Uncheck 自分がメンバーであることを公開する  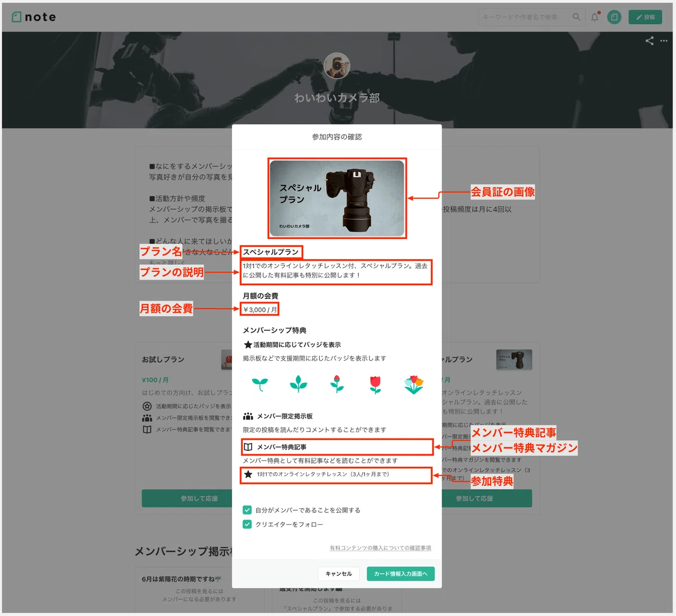tap(247, 510)
